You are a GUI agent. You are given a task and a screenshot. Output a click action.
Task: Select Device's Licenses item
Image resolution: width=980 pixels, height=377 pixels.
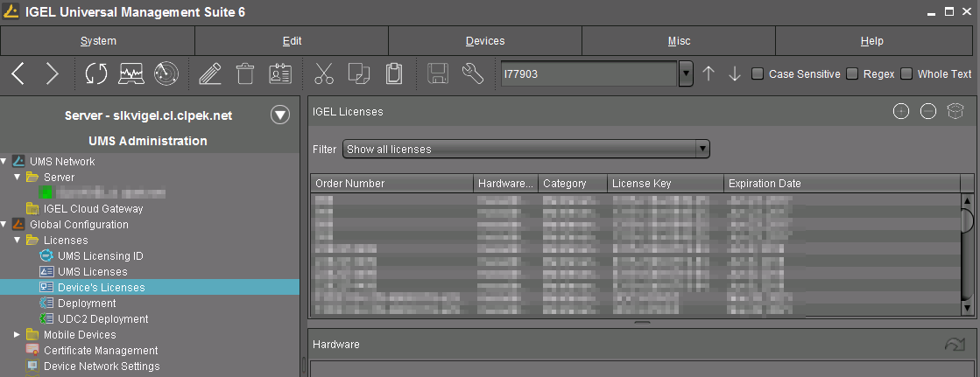click(102, 287)
